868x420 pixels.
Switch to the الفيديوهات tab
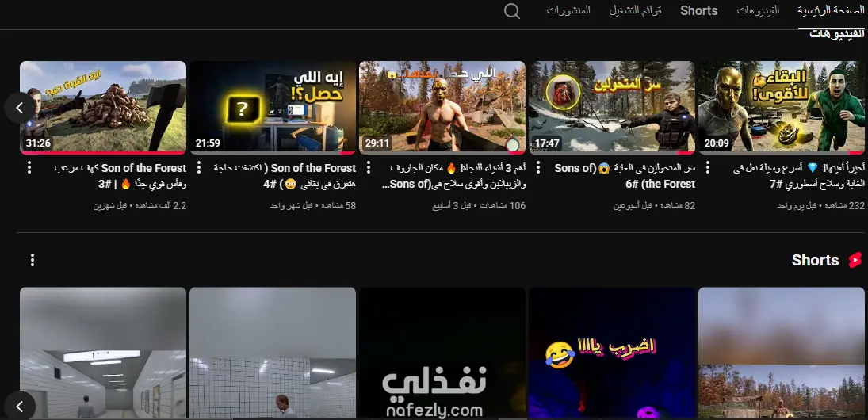(758, 10)
